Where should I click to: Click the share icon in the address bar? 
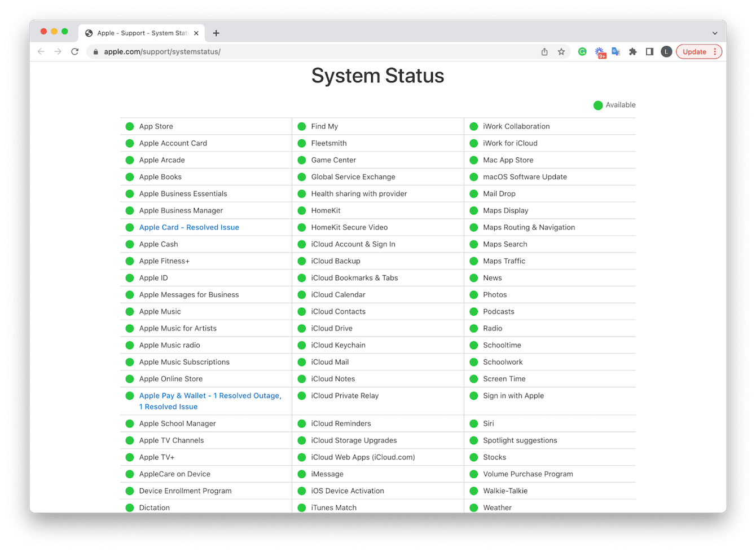pos(544,51)
